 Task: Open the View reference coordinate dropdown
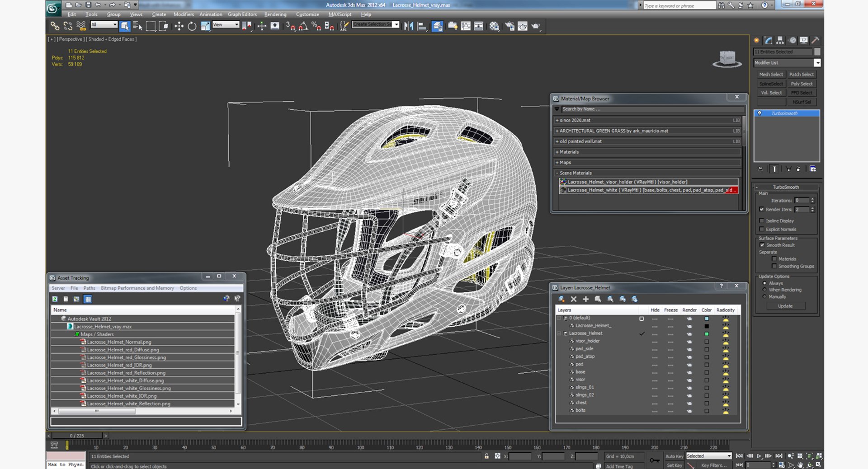[226, 25]
